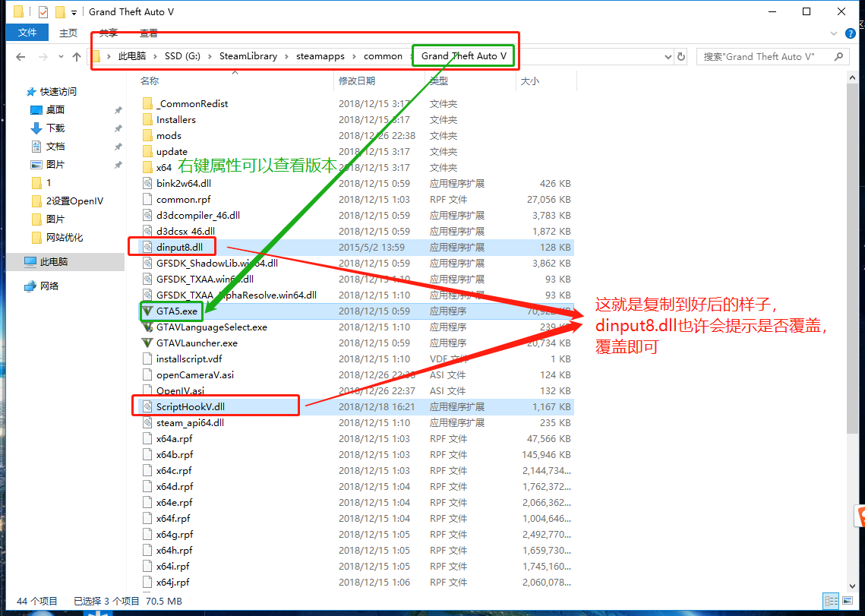Screen dimensions: 865x616
Task: Click the file list vertical scrollbar
Action: click(x=852, y=259)
